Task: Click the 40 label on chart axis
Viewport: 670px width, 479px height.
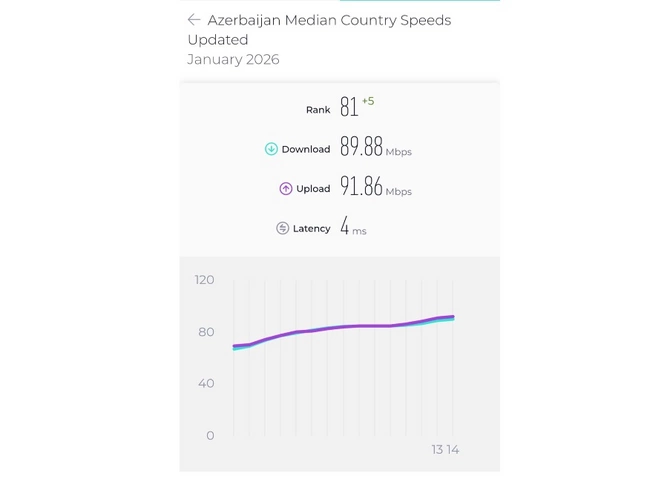Action: pyautogui.click(x=204, y=383)
